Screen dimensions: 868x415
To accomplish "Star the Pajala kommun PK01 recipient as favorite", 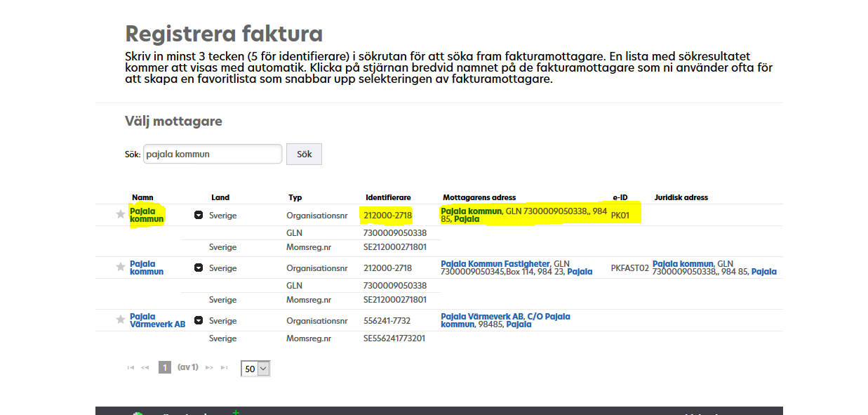I will (121, 214).
